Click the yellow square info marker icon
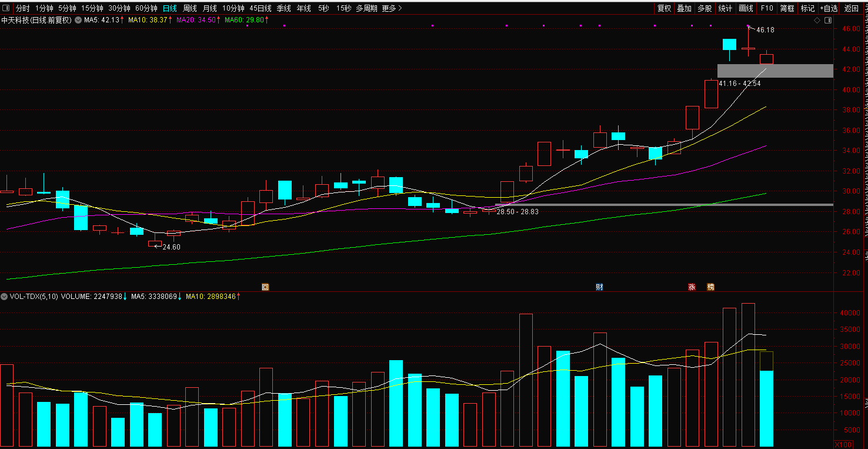This screenshot has height=449, width=868. click(265, 287)
